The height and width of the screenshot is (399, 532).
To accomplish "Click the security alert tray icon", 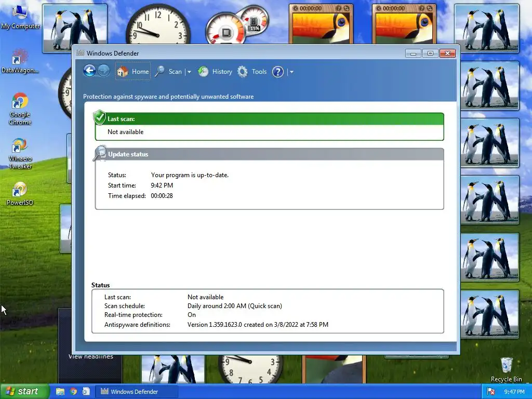I will (x=490, y=392).
